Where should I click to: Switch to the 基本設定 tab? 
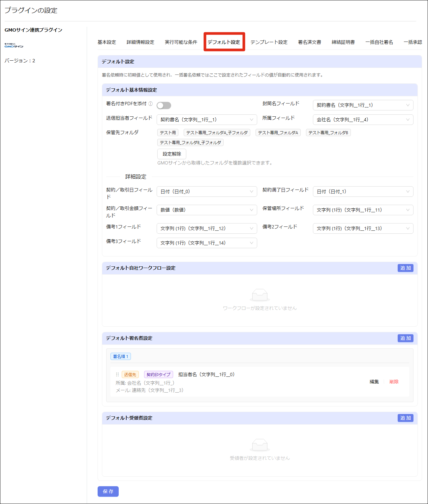107,42
